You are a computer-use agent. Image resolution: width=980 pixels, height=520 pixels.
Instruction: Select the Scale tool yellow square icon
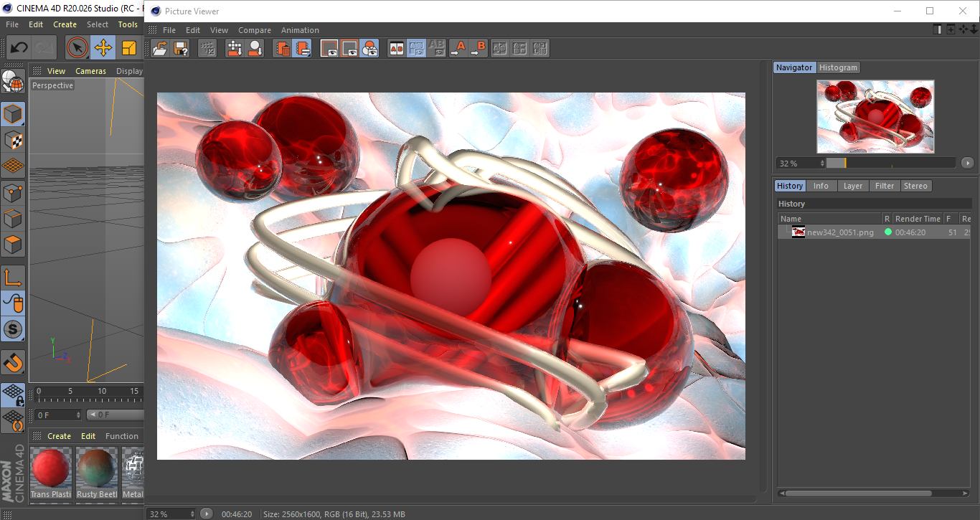[129, 48]
